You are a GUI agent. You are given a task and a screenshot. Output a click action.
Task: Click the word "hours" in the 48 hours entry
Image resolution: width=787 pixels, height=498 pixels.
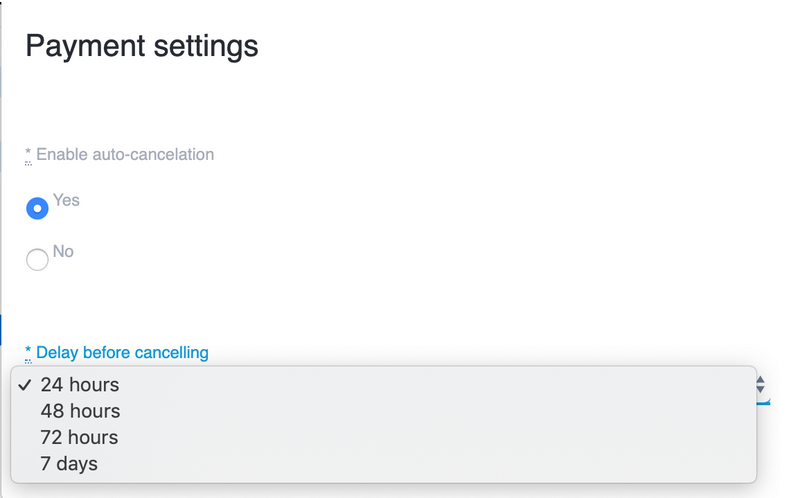click(x=94, y=411)
